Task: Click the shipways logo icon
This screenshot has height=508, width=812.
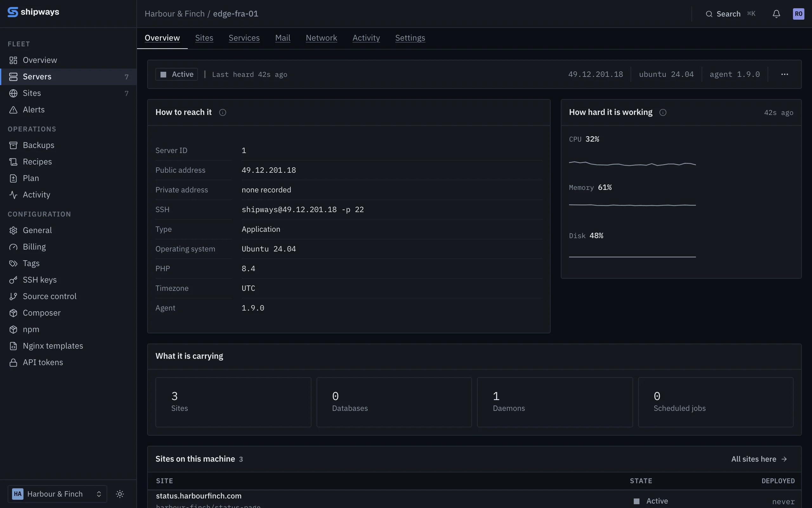Action: point(13,12)
